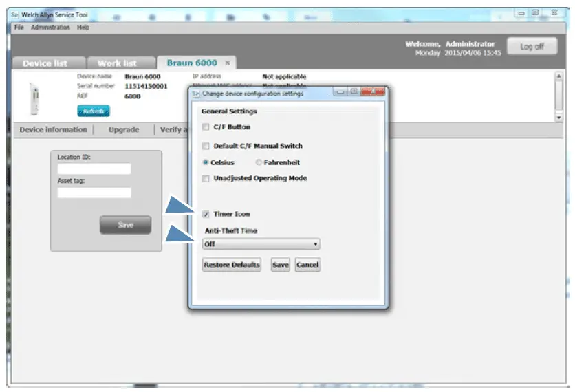Open the Administration menu
This screenshot has height=392, width=575.
[50, 28]
